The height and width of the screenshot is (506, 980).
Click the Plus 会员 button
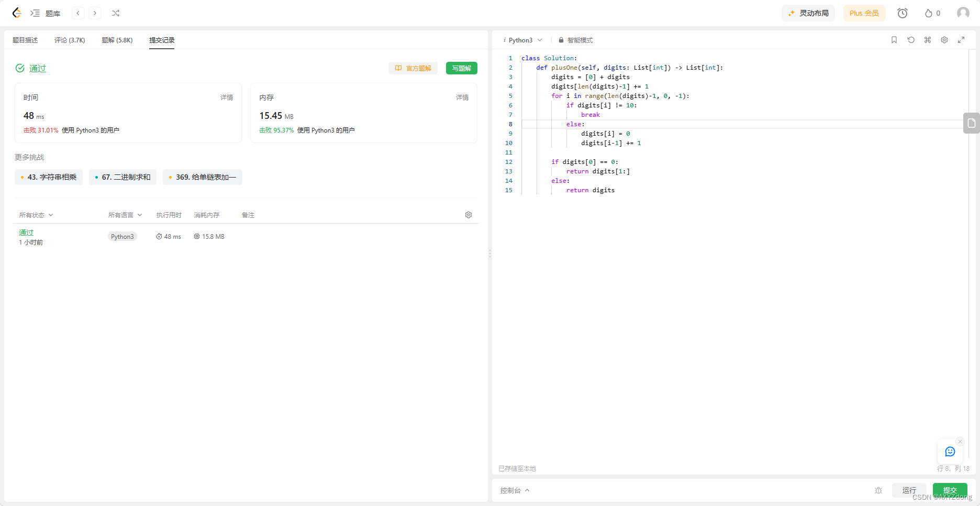tap(864, 13)
